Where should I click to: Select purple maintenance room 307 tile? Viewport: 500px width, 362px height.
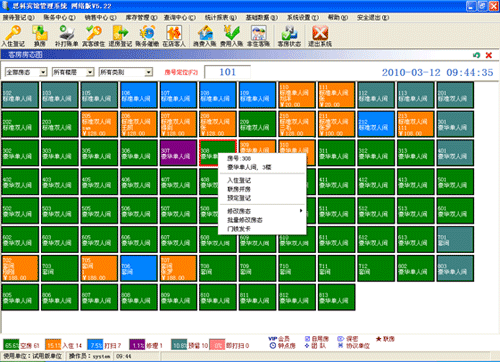pos(178,153)
